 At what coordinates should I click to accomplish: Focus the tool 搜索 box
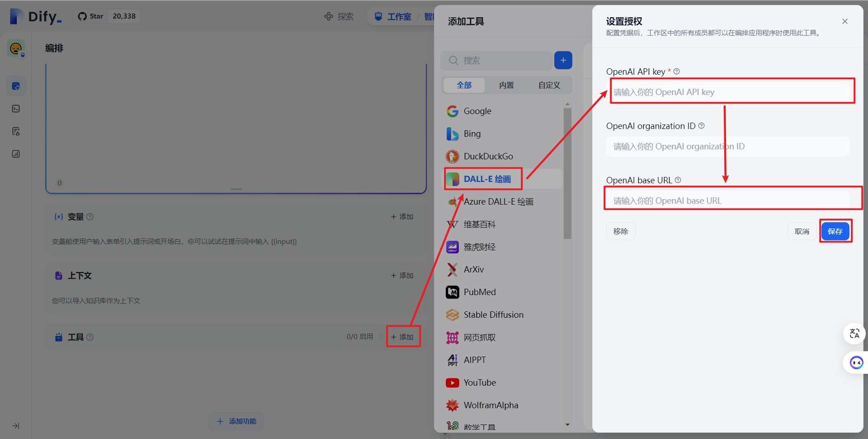(496, 60)
